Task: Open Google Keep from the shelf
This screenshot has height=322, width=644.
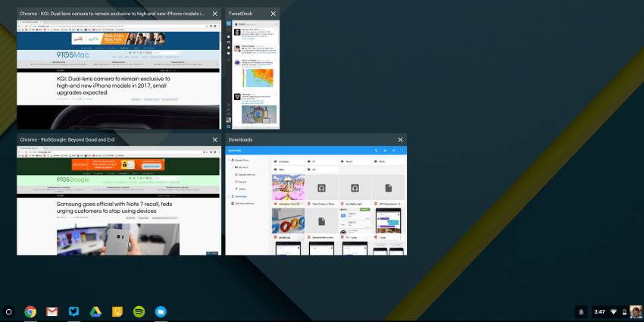Action: tap(117, 311)
